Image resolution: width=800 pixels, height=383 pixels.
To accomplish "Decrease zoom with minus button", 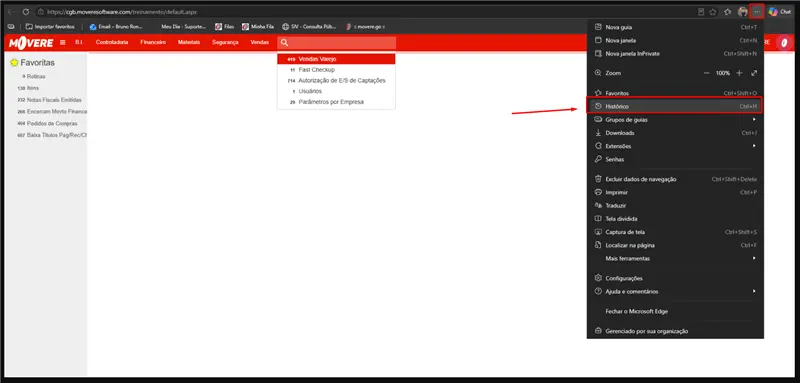I will pos(707,73).
